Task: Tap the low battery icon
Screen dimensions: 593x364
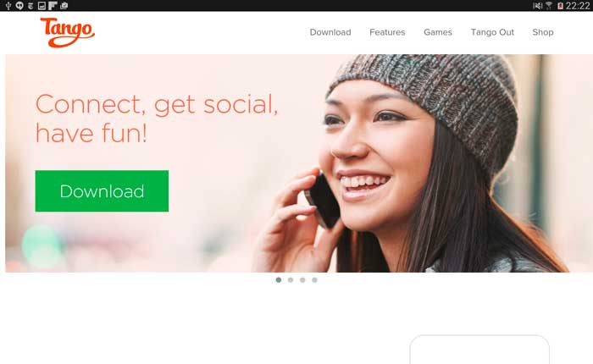Action: point(560,6)
